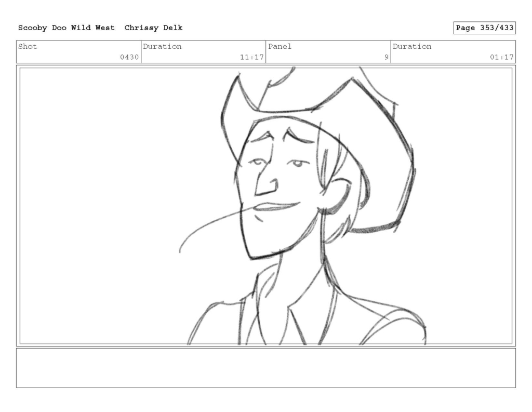Screen dimensions: 532x412
Task: Click the shot duration value '11:17'
Action: tap(252, 57)
